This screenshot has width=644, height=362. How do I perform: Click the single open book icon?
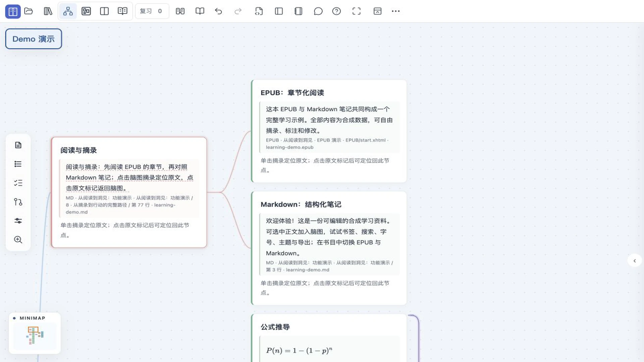click(200, 11)
